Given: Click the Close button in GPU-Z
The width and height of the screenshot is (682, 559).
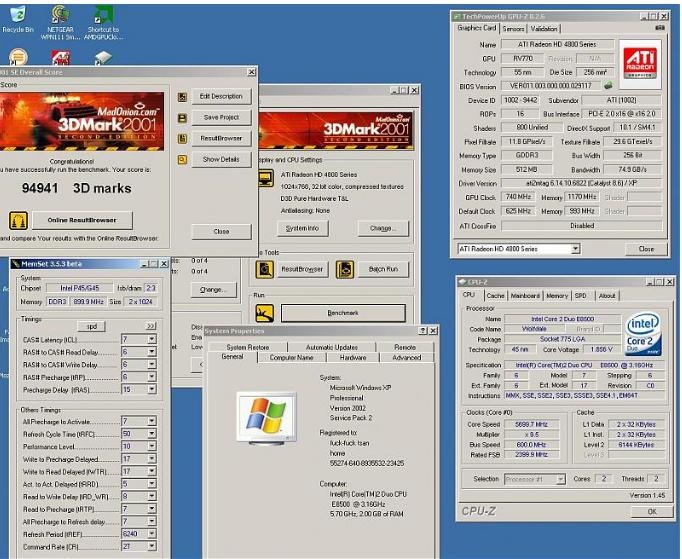Looking at the screenshot, I should pos(646,249).
